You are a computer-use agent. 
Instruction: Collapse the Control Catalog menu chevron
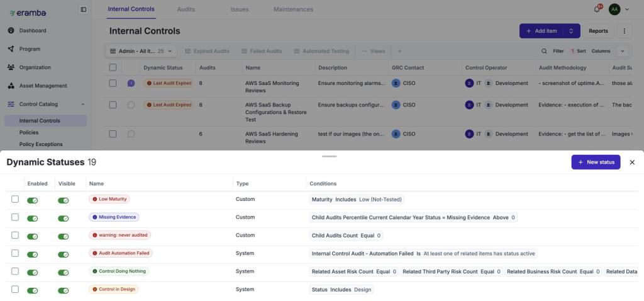click(x=82, y=105)
